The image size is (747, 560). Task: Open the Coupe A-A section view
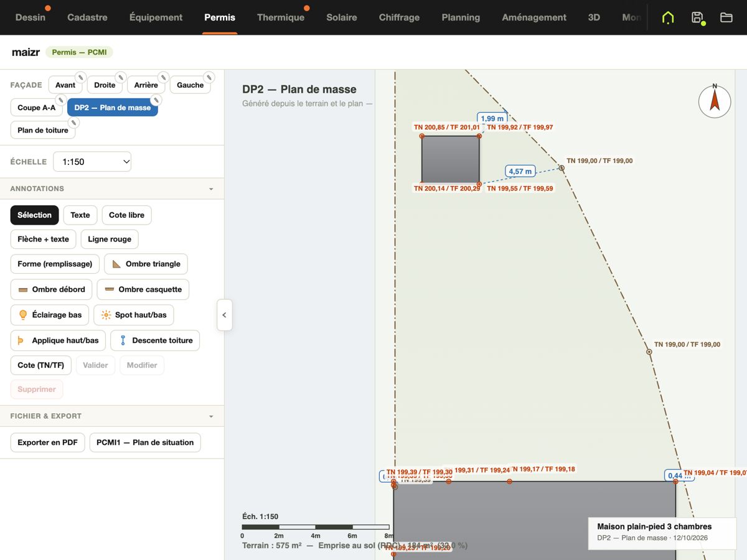coord(37,108)
